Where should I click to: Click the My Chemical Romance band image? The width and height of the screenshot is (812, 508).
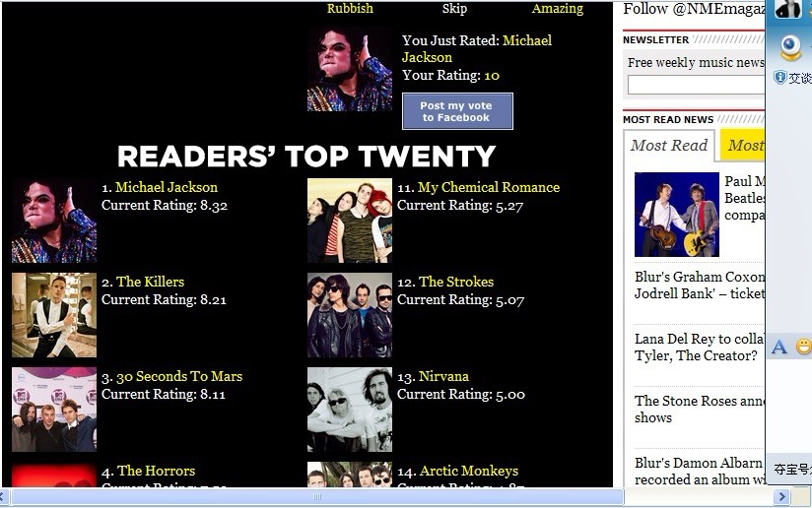click(350, 221)
